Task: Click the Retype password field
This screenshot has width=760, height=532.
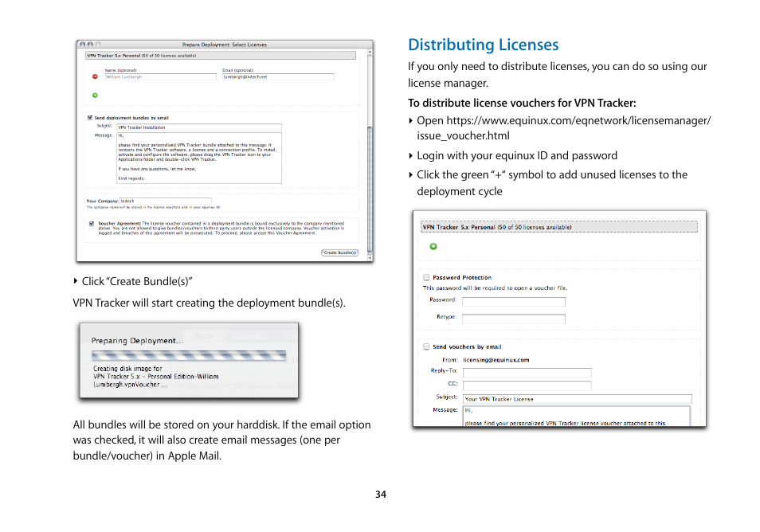Action: click(x=514, y=319)
